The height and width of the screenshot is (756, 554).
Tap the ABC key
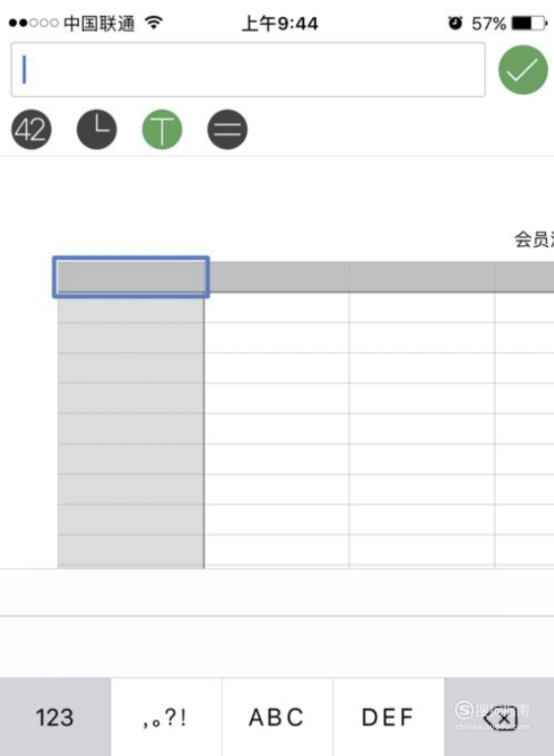coord(277,716)
